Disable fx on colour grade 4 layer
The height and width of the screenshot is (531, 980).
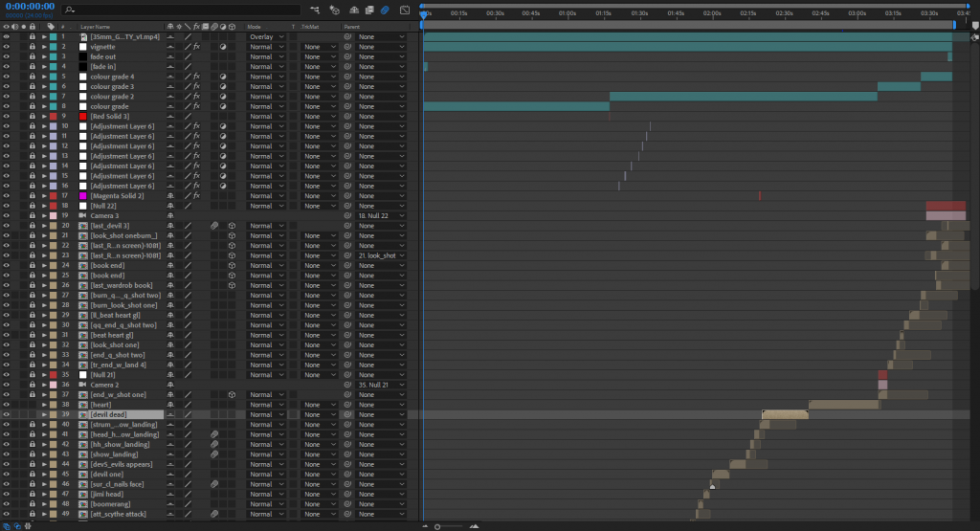(196, 77)
